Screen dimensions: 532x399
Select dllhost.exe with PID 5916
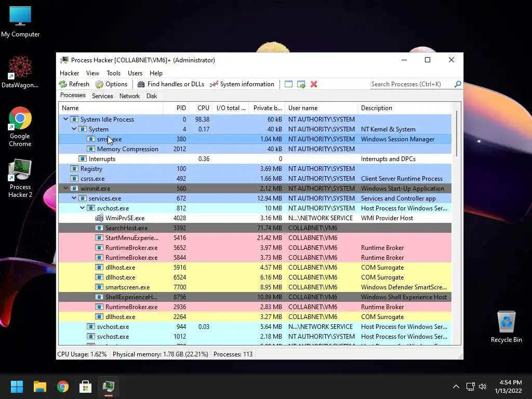pos(255,267)
